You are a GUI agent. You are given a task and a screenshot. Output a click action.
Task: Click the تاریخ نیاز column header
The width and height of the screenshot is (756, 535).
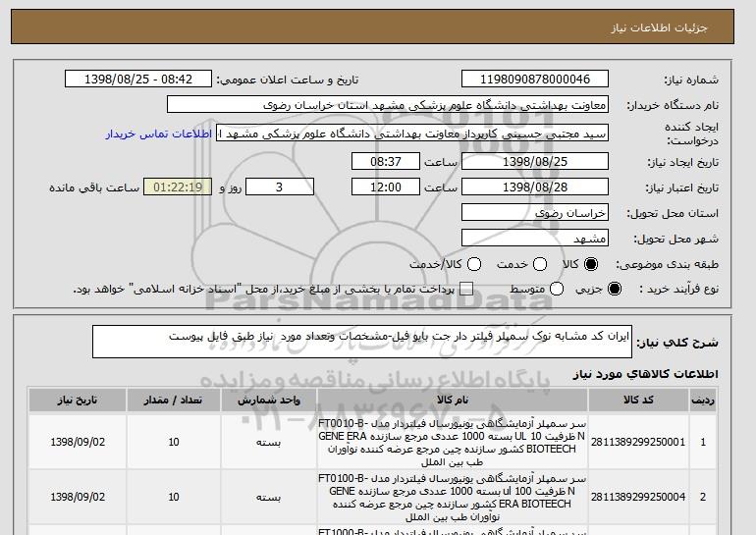tap(78, 401)
